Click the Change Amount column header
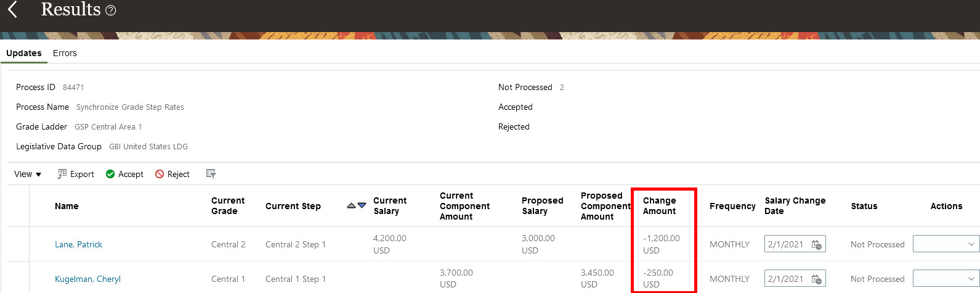 (659, 206)
